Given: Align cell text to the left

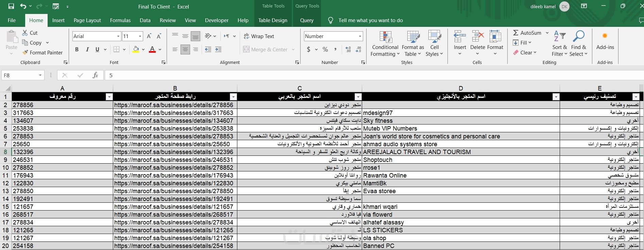Looking at the screenshot, I should click(x=175, y=49).
